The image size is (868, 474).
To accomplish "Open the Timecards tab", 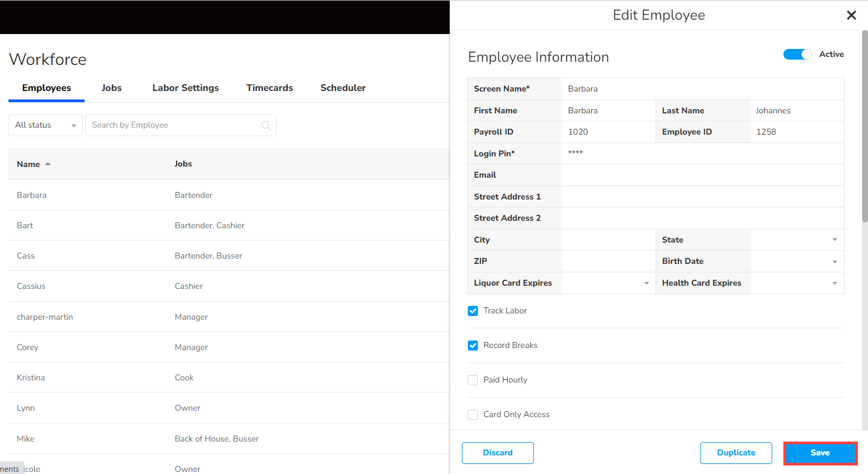I will click(x=269, y=88).
